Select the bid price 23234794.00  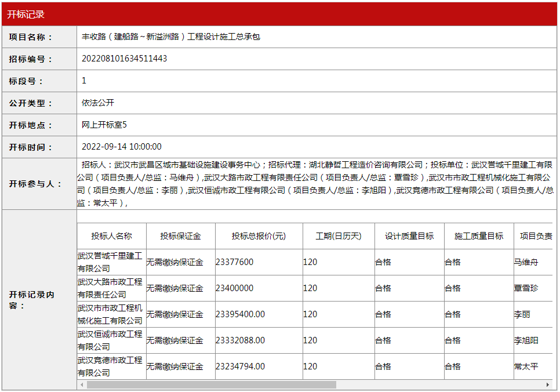point(241,366)
